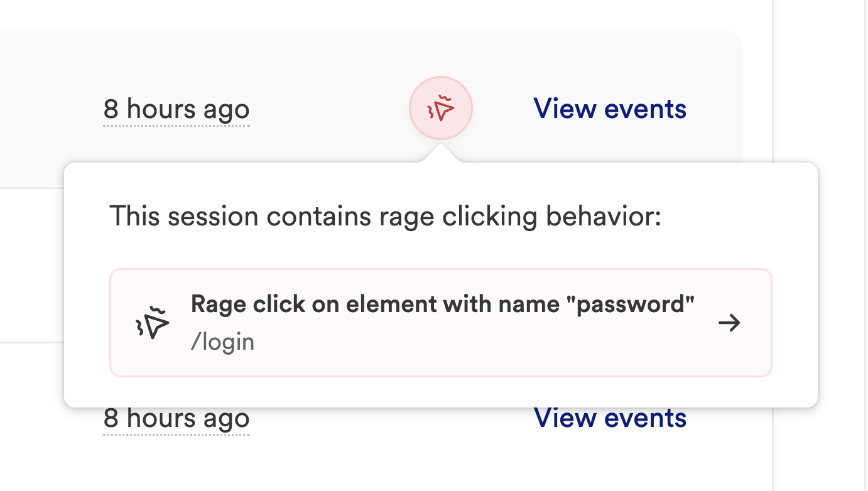This screenshot has height=491, width=868.
Task: Click the rage cursor icon inside the popover card
Action: pyautogui.click(x=153, y=323)
